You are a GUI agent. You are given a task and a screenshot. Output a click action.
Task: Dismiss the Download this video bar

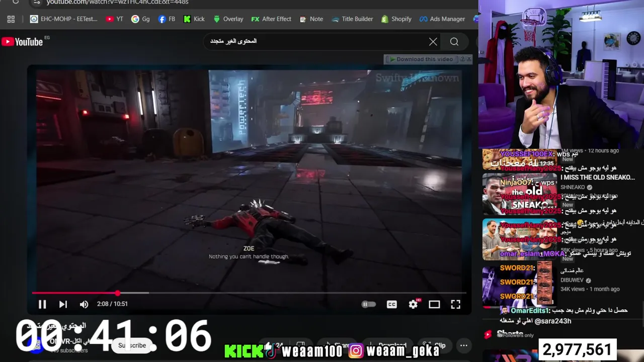click(469, 59)
